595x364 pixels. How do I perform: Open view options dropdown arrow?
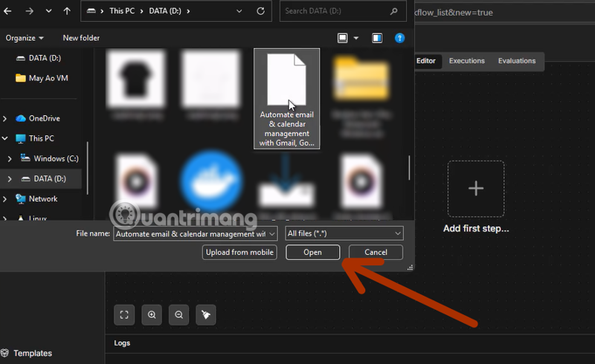[x=356, y=38]
